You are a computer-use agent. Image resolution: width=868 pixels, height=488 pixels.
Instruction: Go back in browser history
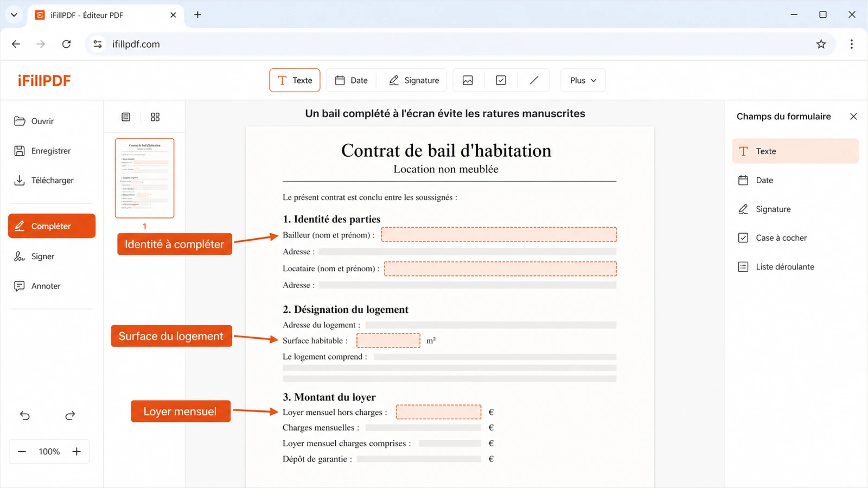16,44
